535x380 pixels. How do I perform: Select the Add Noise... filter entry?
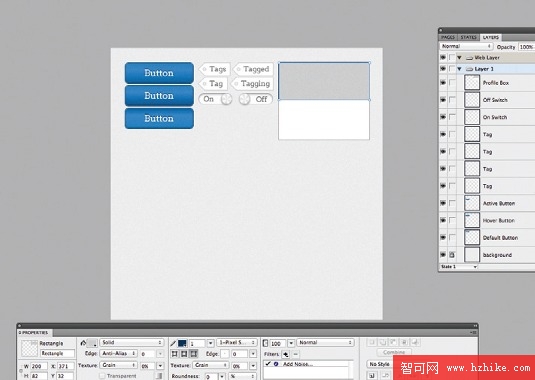click(x=298, y=364)
